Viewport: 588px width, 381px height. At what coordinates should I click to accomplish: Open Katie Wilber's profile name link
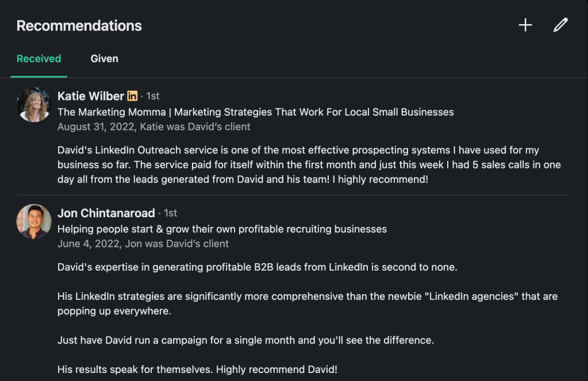coord(91,96)
